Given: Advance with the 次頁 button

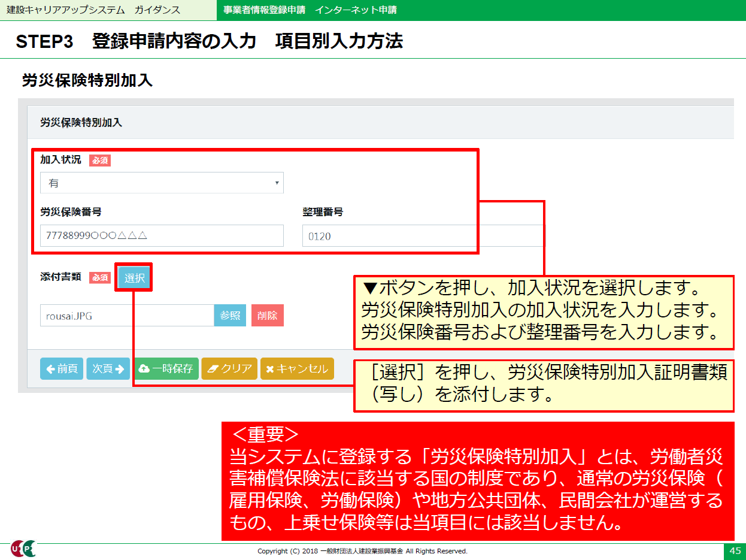Looking at the screenshot, I should coord(108,369).
